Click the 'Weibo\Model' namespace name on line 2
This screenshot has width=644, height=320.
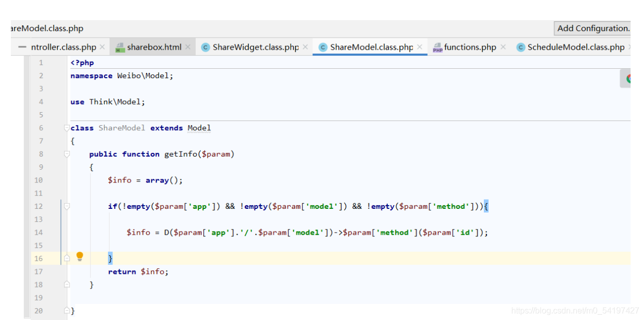tap(143, 75)
